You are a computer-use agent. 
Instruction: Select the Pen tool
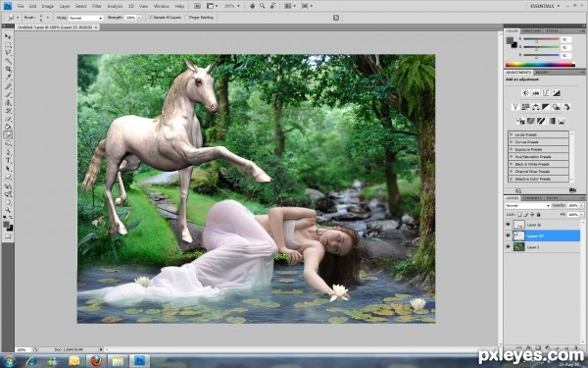tap(8, 152)
